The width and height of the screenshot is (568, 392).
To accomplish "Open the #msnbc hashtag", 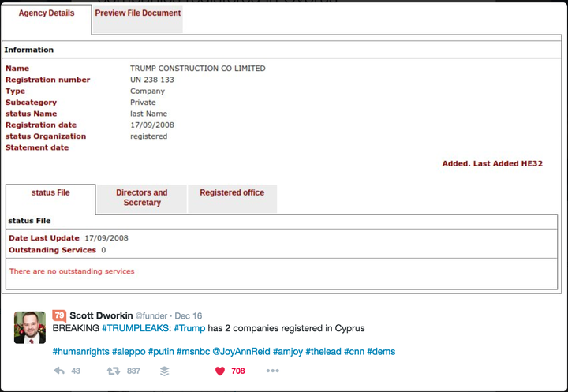I will point(193,352).
